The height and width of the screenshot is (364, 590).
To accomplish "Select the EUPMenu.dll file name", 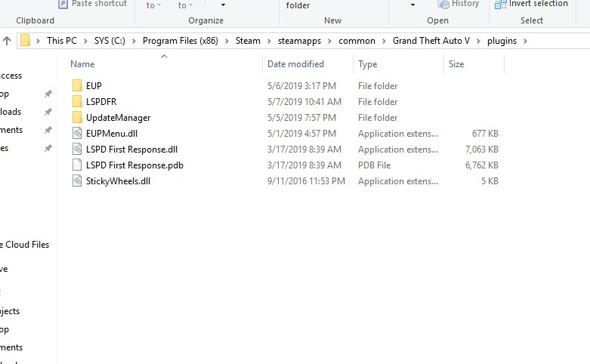I will point(112,134).
